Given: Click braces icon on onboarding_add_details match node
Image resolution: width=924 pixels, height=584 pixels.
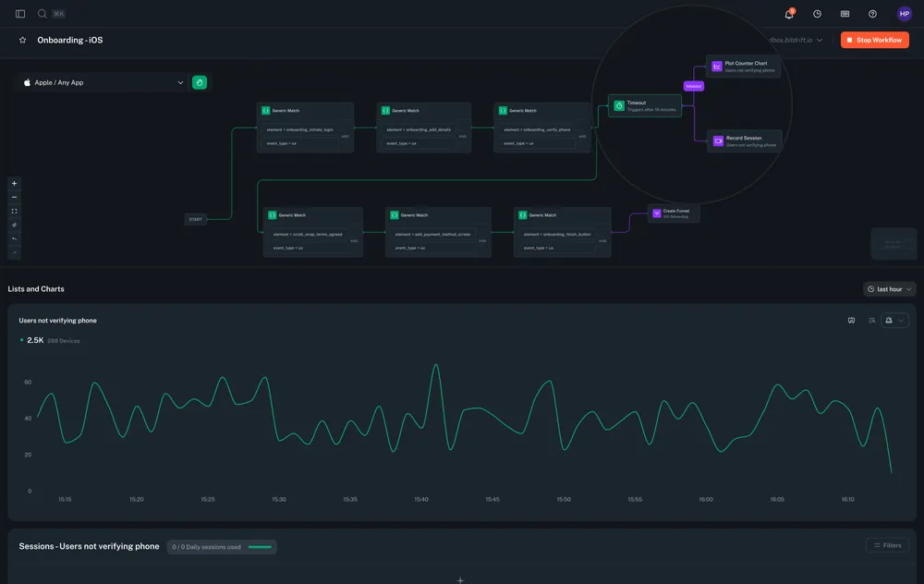Looking at the screenshot, I should tap(385, 111).
